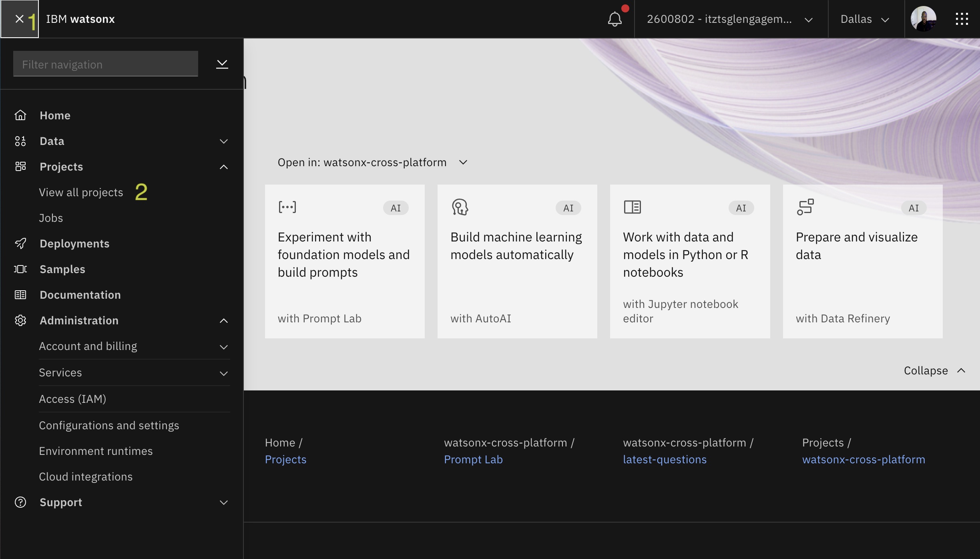Viewport: 980px width, 559px height.
Task: Click the AI tag on Jupyter notebook card
Action: tap(741, 208)
